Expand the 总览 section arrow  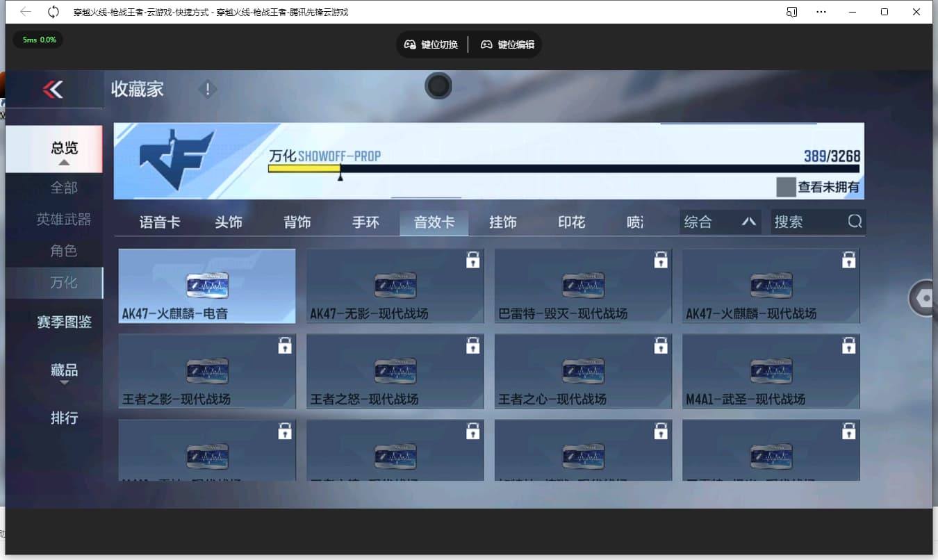tap(63, 162)
